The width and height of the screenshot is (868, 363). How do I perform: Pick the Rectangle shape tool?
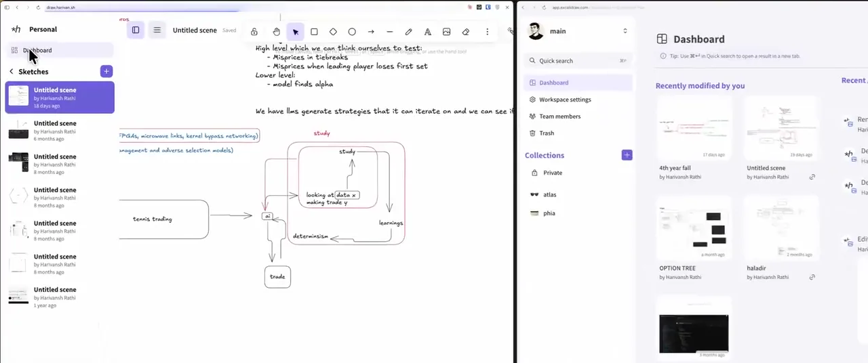pos(314,32)
